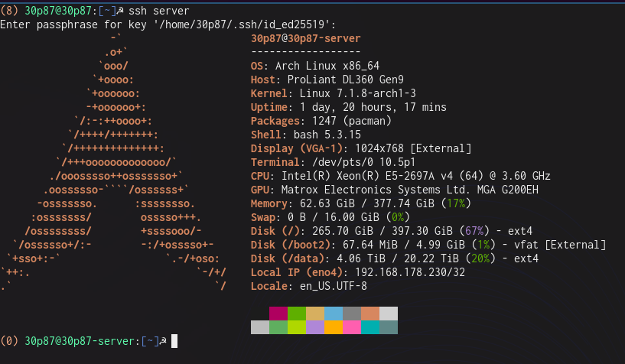Click the pink color block
Image resolution: width=625 pixels, height=364 pixels.
(x=352, y=327)
